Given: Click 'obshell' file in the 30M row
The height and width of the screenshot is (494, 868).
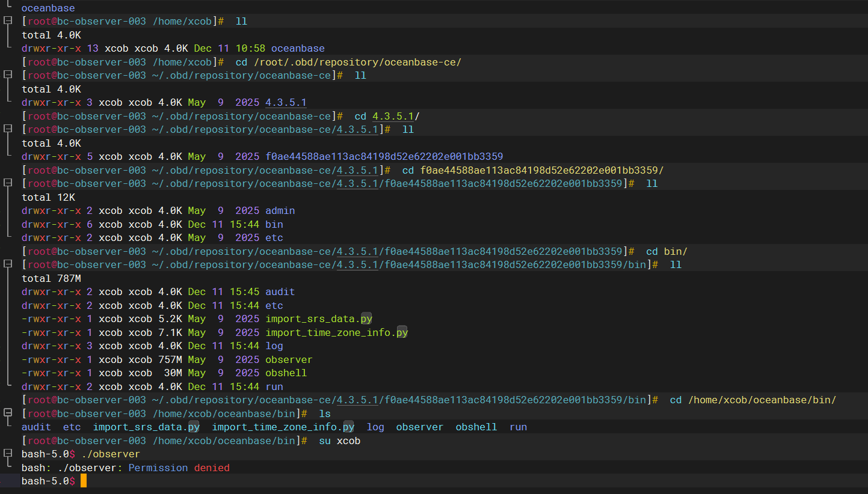Looking at the screenshot, I should point(286,373).
